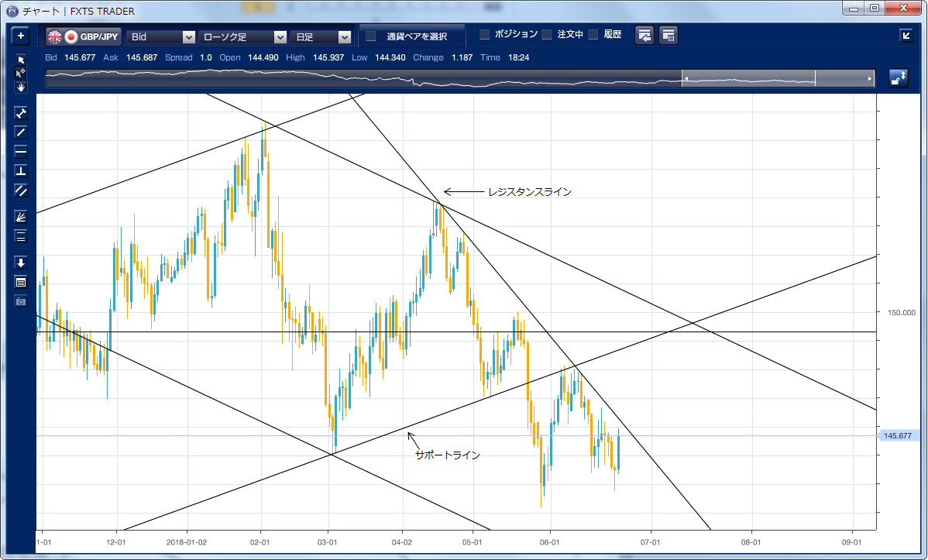Click the High value 145.937

328,57
